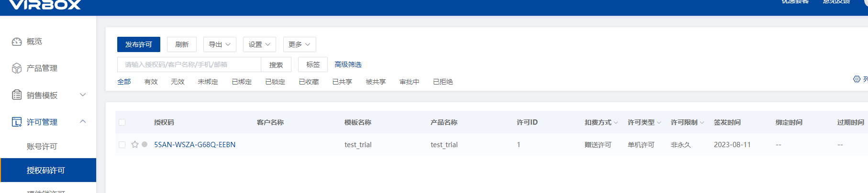Open the 更多 more dropdown
The width and height of the screenshot is (868, 193).
click(x=300, y=44)
